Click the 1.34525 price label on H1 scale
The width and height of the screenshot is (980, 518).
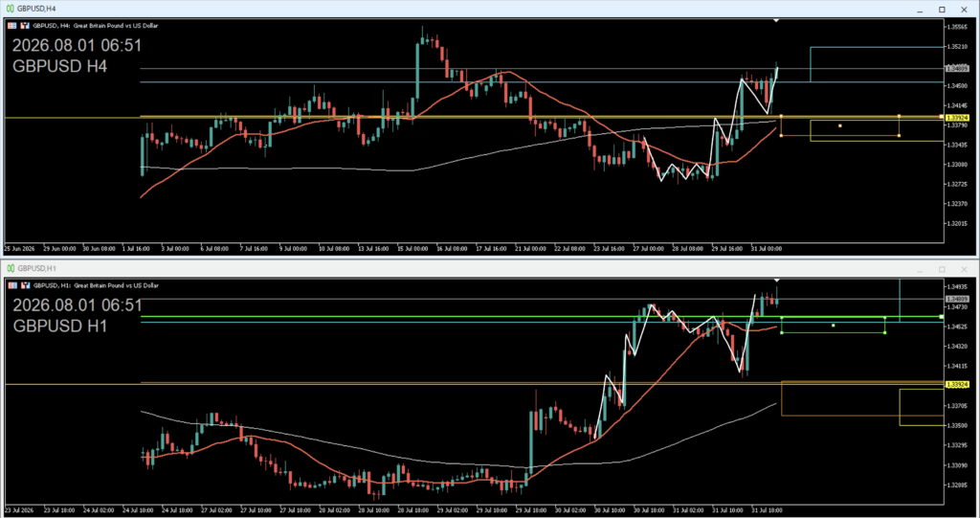(x=957, y=327)
